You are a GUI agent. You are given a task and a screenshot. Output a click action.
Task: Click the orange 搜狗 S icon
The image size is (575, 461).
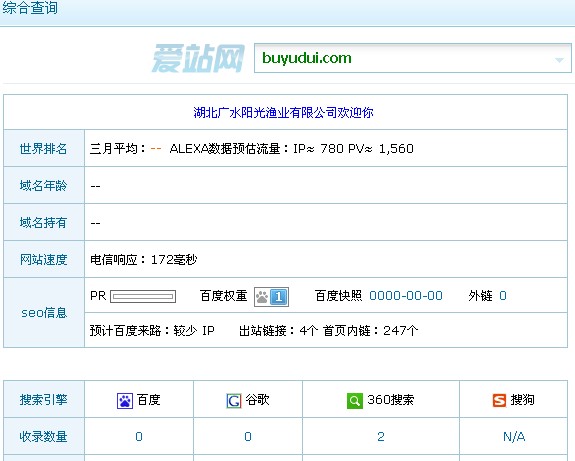(x=499, y=400)
